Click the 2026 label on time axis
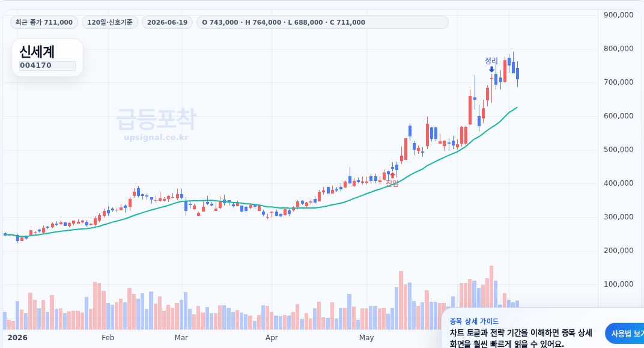The height and width of the screenshot is (348, 644). pyautogui.click(x=17, y=338)
